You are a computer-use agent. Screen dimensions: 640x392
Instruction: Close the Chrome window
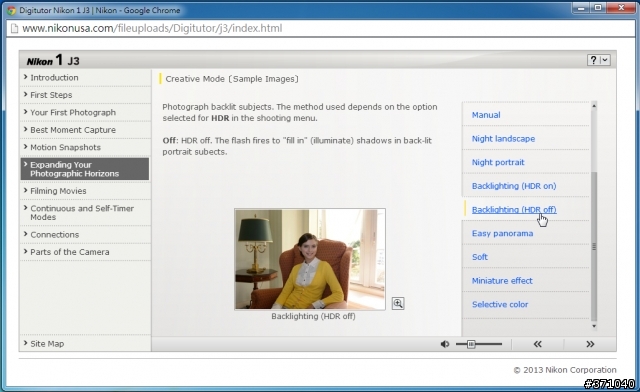point(621,8)
